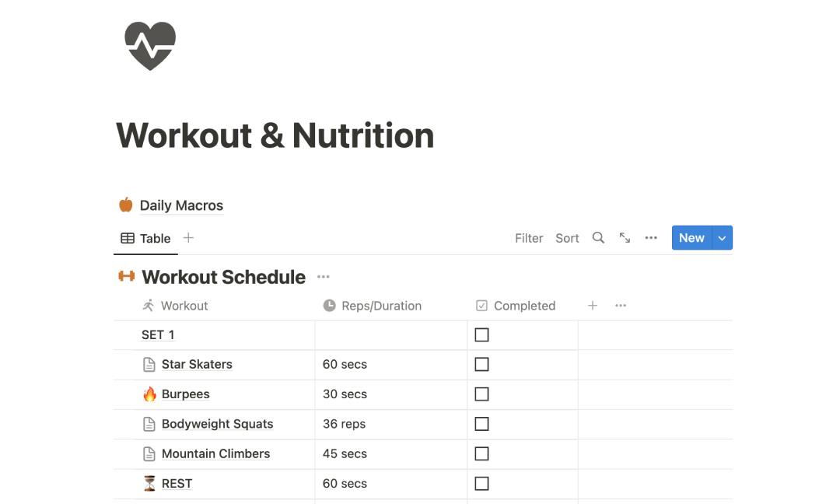Tick the Mountain Climbers completed checkbox
This screenshot has width=840, height=504.
(482, 453)
